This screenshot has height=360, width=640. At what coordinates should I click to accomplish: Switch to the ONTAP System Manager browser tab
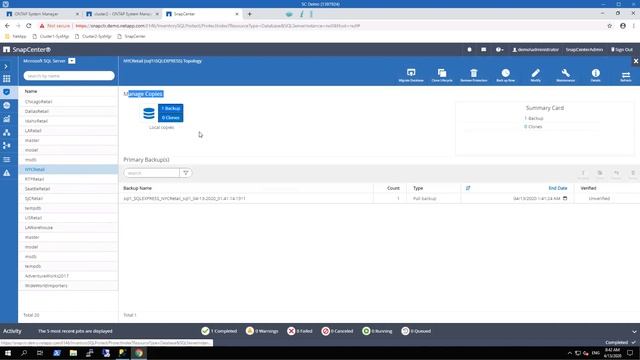42,14
